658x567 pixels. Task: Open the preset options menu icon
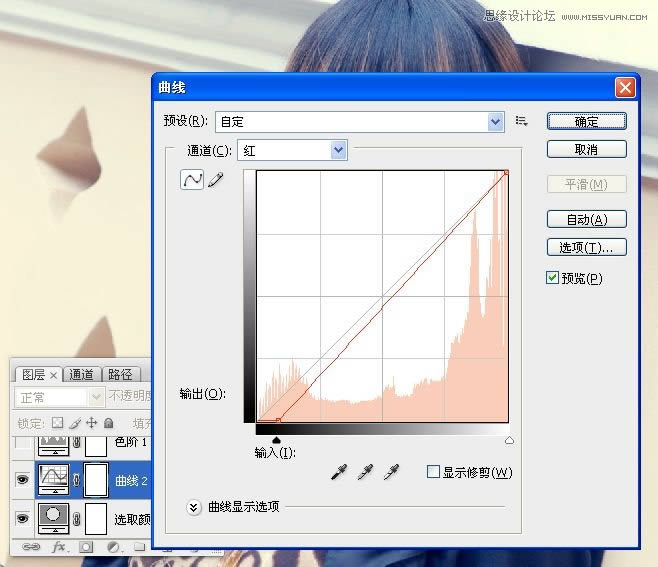[x=521, y=121]
